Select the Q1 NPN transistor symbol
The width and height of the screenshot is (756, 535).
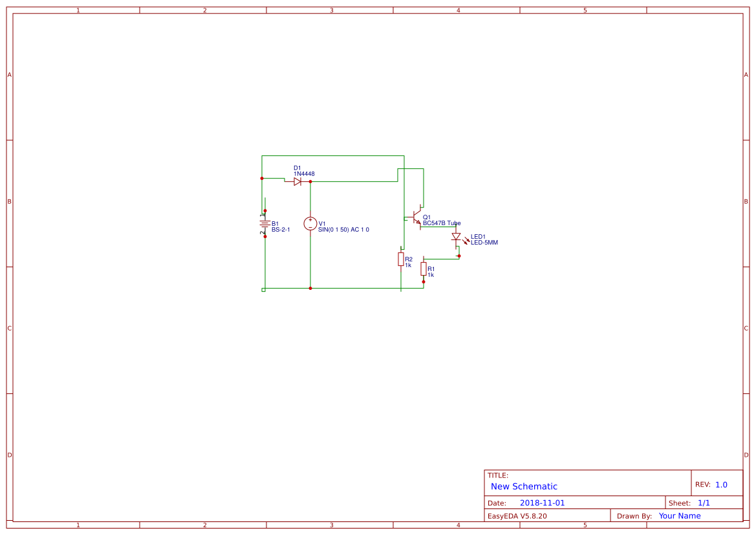click(x=416, y=217)
